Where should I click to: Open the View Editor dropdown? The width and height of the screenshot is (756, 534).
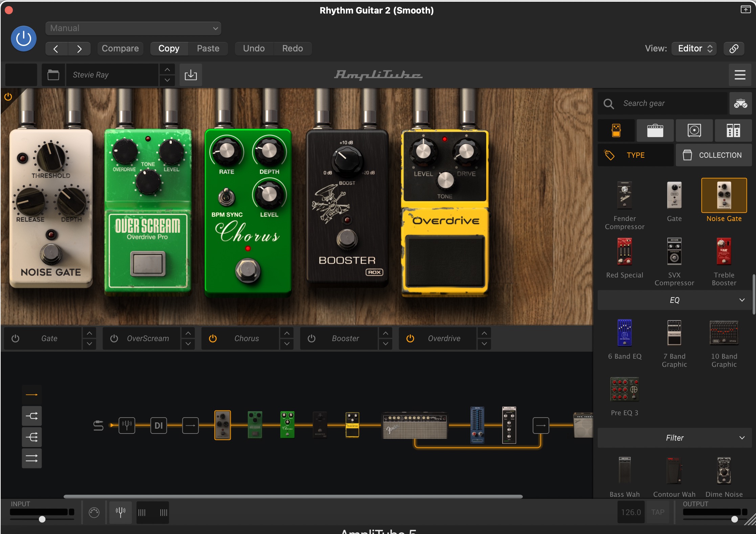(694, 48)
